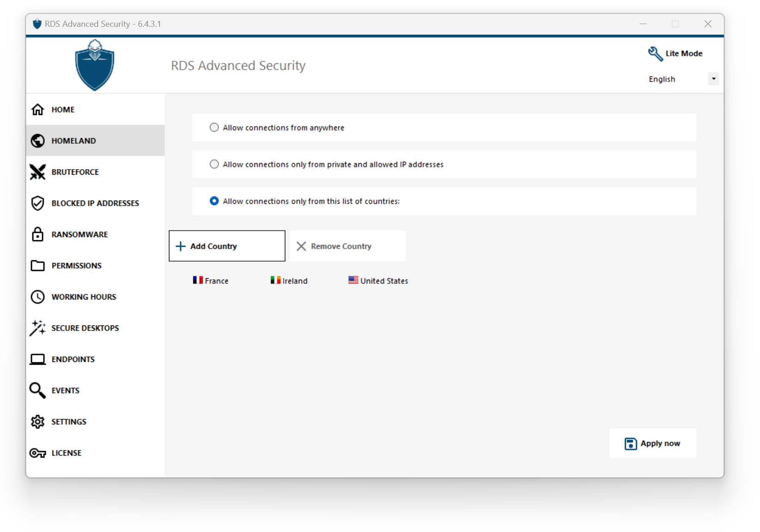Viewport: 760px width, 532px height.
Task: Open WORKING HOURS label
Action: (x=84, y=297)
